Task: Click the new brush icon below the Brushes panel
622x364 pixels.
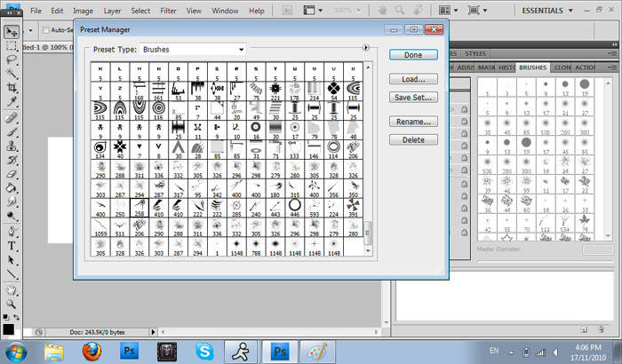Action: coord(584,329)
